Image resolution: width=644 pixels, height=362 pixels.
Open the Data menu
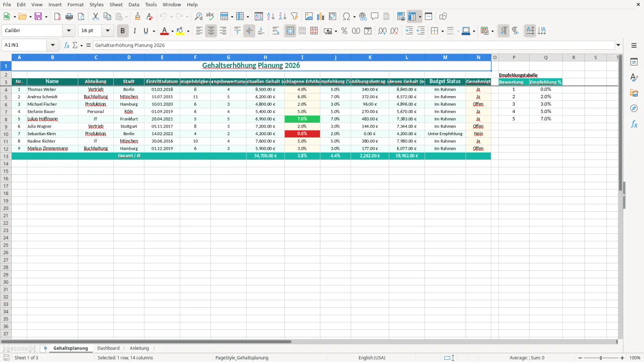[x=134, y=4]
